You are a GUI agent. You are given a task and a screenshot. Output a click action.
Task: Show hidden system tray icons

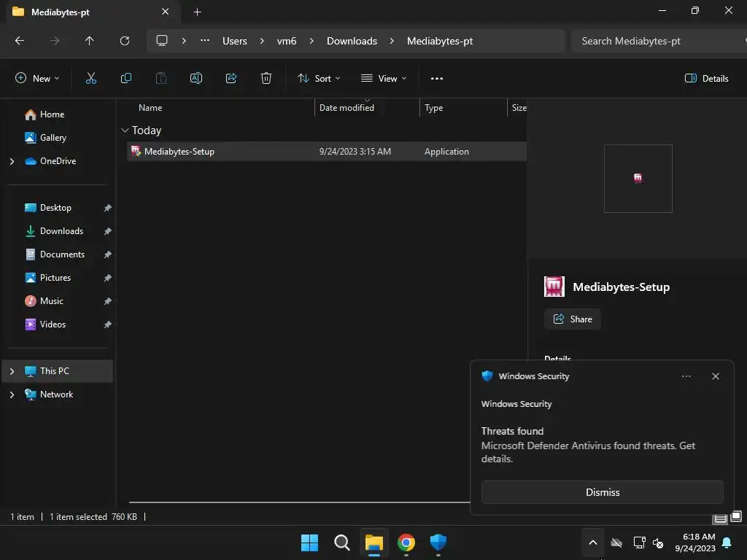point(593,542)
